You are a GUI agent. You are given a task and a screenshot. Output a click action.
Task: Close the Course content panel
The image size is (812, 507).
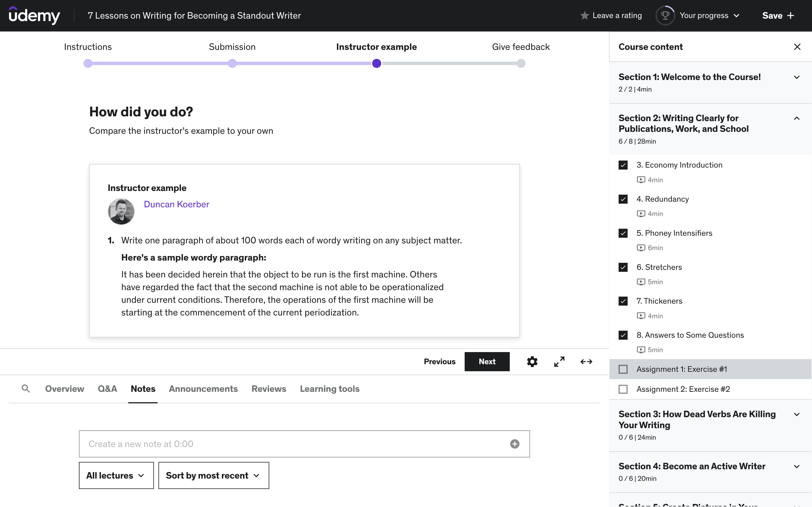coord(797,47)
